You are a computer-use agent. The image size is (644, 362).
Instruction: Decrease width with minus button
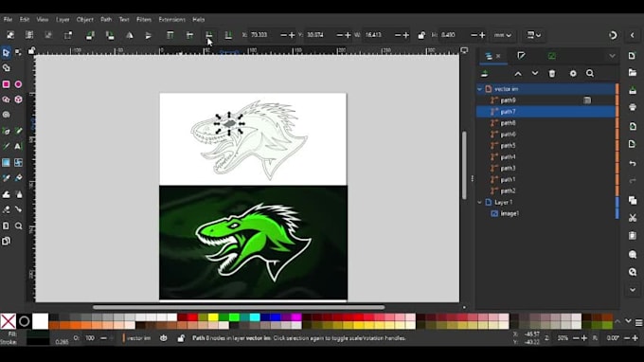pyautogui.click(x=397, y=35)
